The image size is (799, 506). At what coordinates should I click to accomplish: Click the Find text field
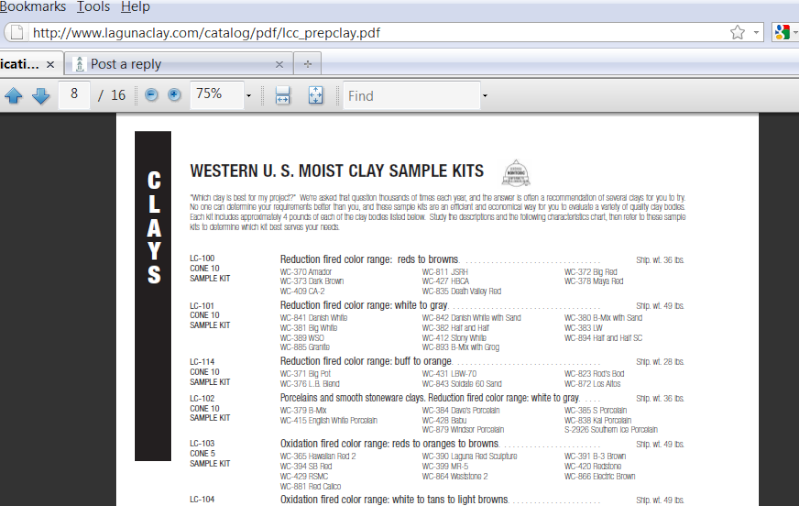click(412, 95)
